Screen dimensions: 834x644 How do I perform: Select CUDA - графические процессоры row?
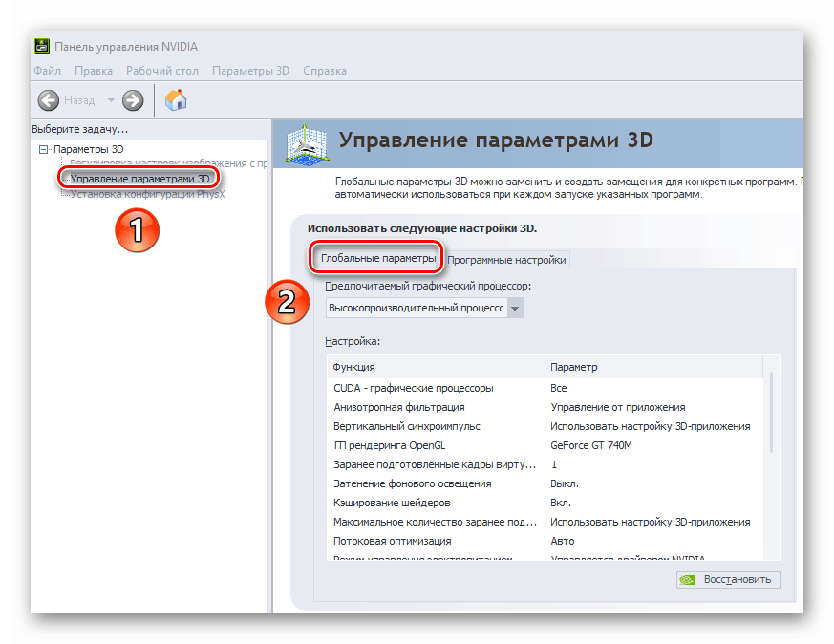[545, 388]
